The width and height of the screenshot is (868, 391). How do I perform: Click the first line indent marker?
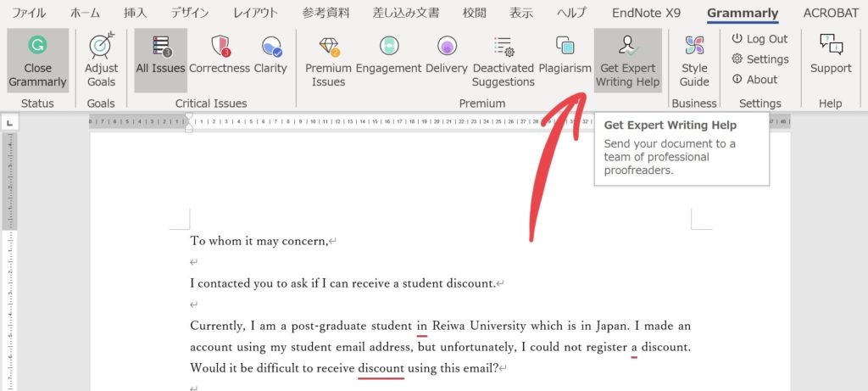tap(189, 117)
